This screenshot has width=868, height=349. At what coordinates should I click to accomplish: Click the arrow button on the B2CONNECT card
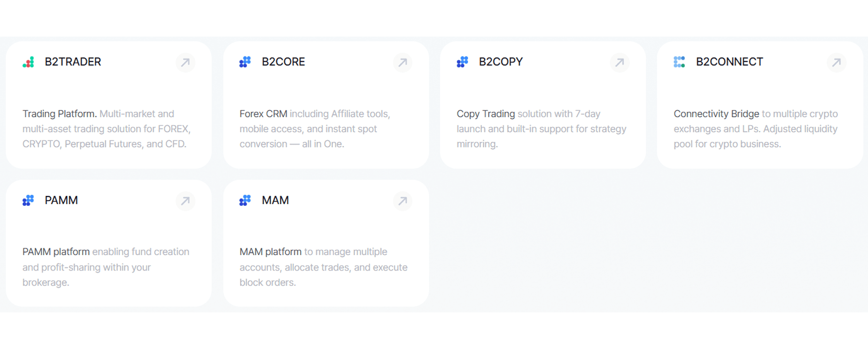click(836, 62)
